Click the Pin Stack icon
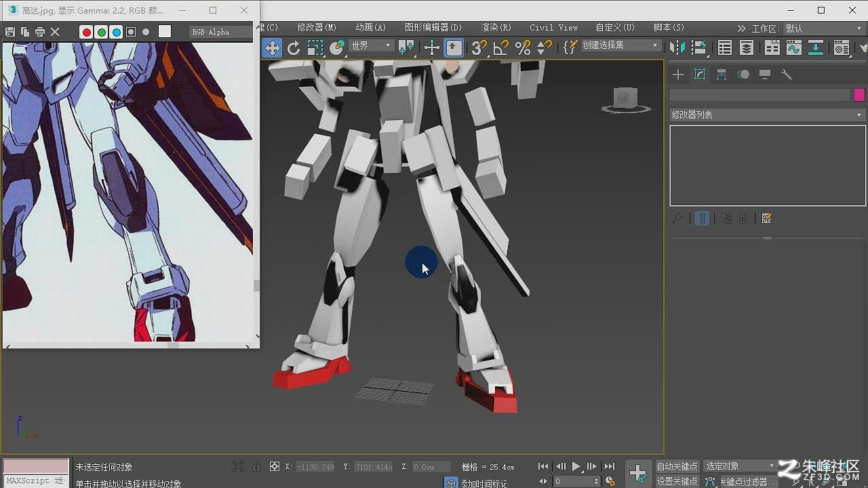Viewport: 868px width, 488px height. [x=677, y=218]
